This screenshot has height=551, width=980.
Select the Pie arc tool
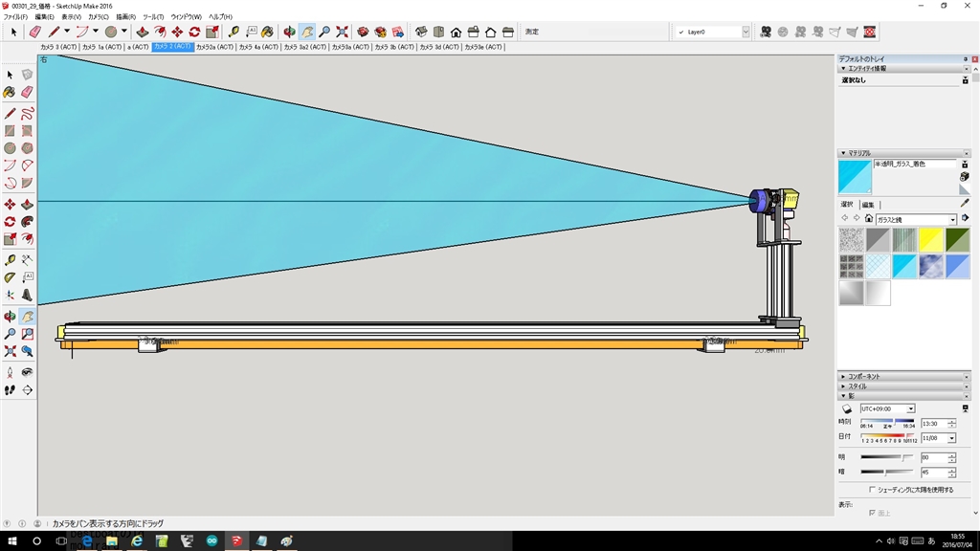click(27, 183)
